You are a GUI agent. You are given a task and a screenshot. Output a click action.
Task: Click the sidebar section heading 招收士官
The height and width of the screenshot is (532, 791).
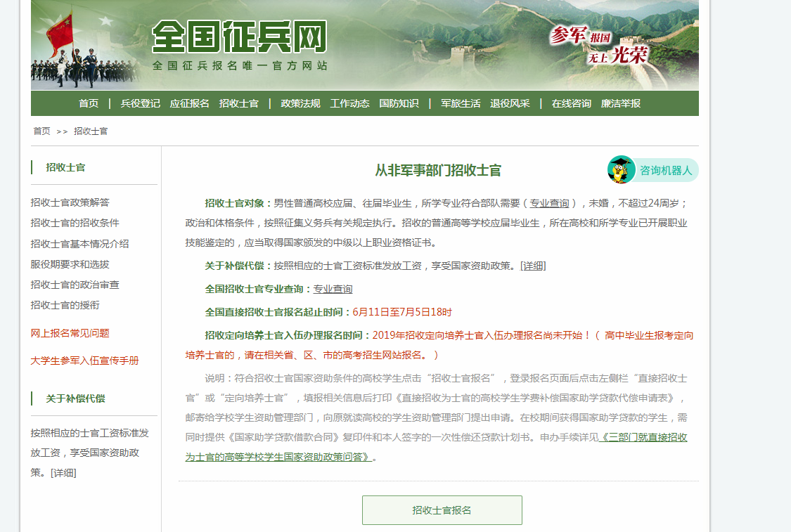65,167
